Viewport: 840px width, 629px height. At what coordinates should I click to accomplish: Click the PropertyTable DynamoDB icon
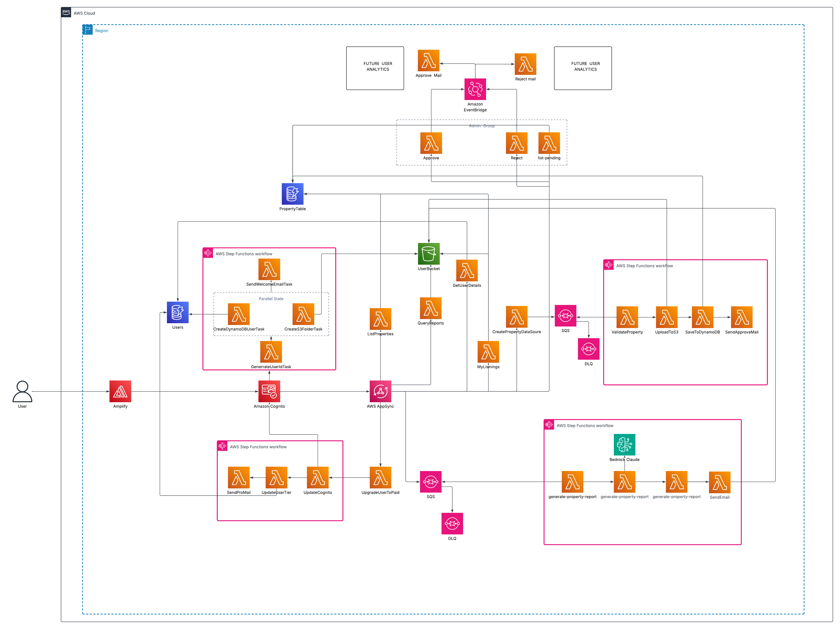[292, 194]
